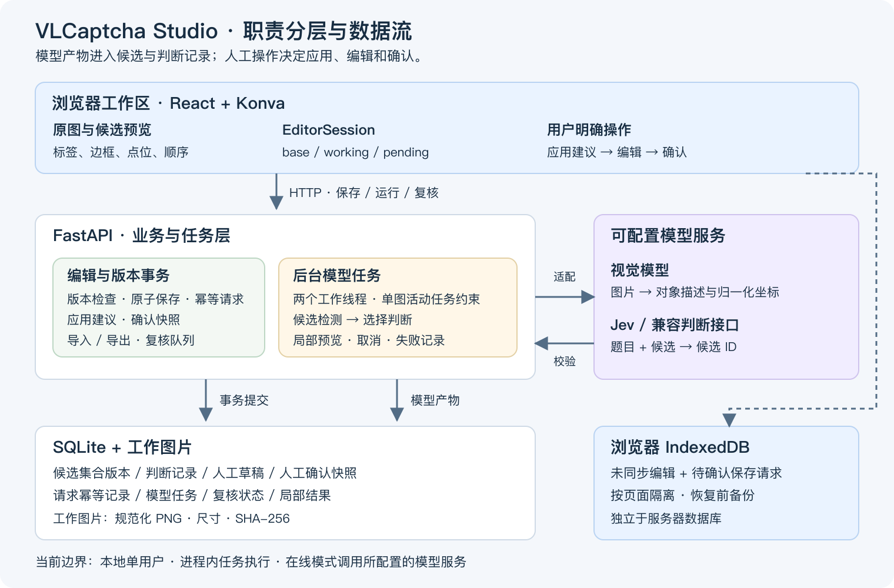Click the label "原图与候选预览"

pyautogui.click(x=102, y=130)
